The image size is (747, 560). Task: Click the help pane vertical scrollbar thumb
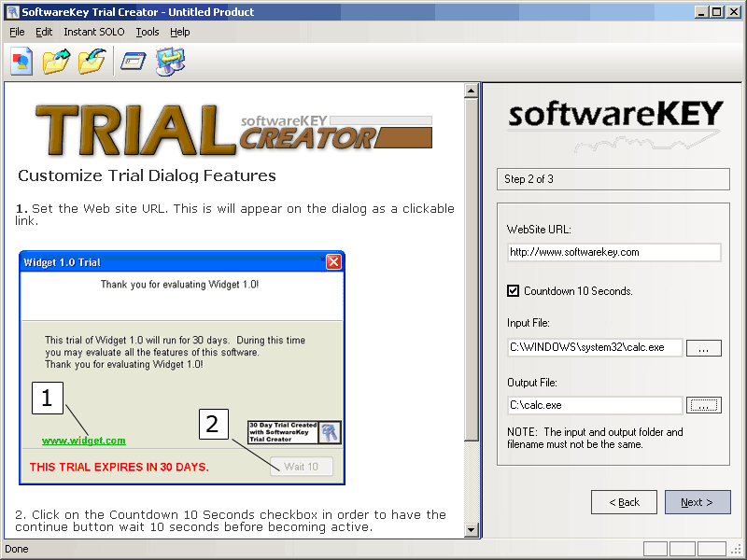tap(472, 270)
